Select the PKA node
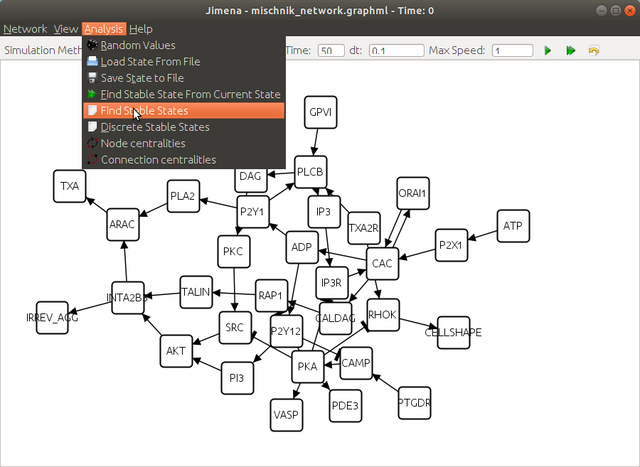This screenshot has height=467, width=640. click(308, 367)
